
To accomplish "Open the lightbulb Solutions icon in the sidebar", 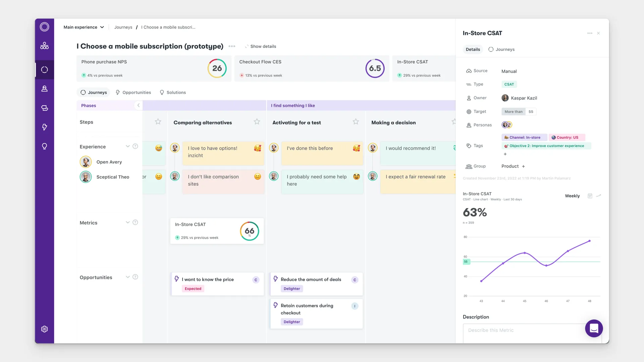I will (44, 146).
